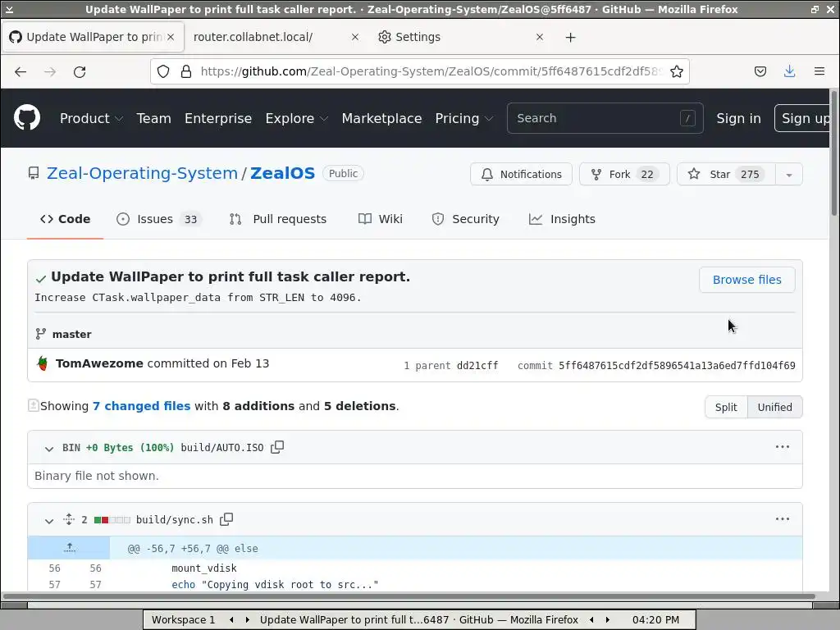Open the ZealOS repository link
The width and height of the screenshot is (840, 630).
point(282,174)
